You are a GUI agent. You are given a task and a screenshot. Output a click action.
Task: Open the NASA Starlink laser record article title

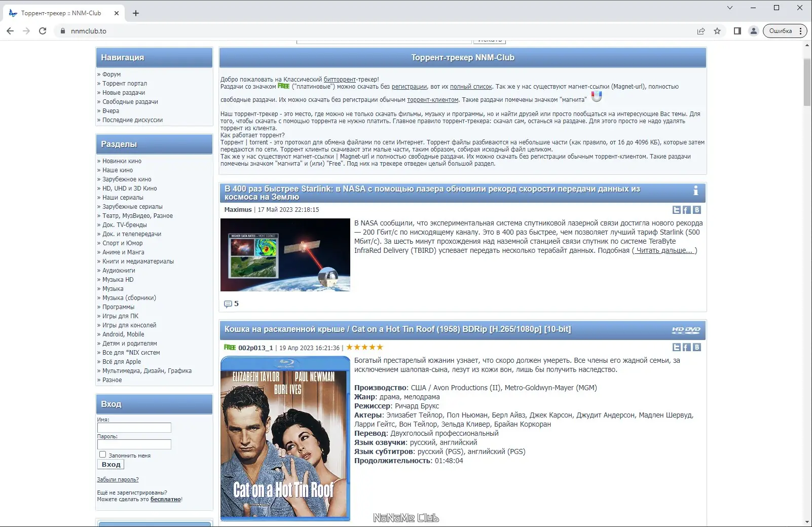tap(432, 193)
